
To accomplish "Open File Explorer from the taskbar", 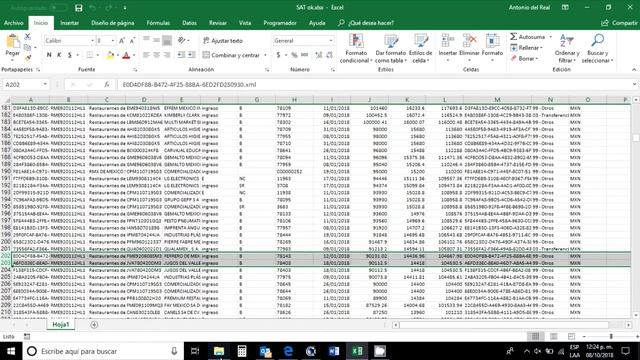I will tap(219, 351).
